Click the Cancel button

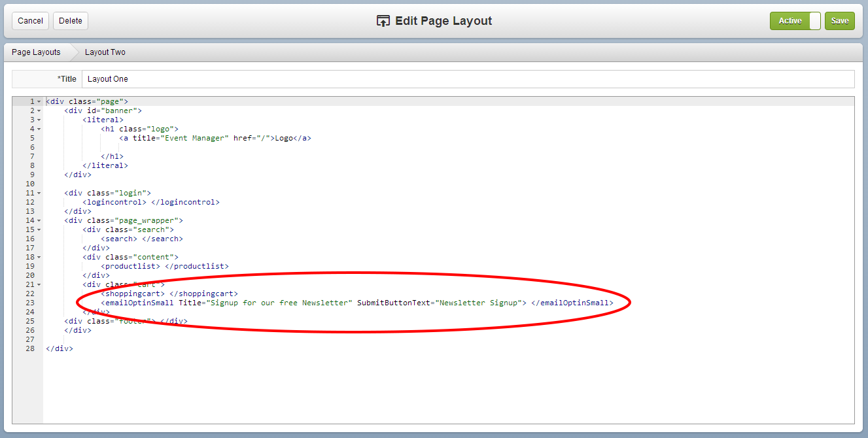(30, 21)
